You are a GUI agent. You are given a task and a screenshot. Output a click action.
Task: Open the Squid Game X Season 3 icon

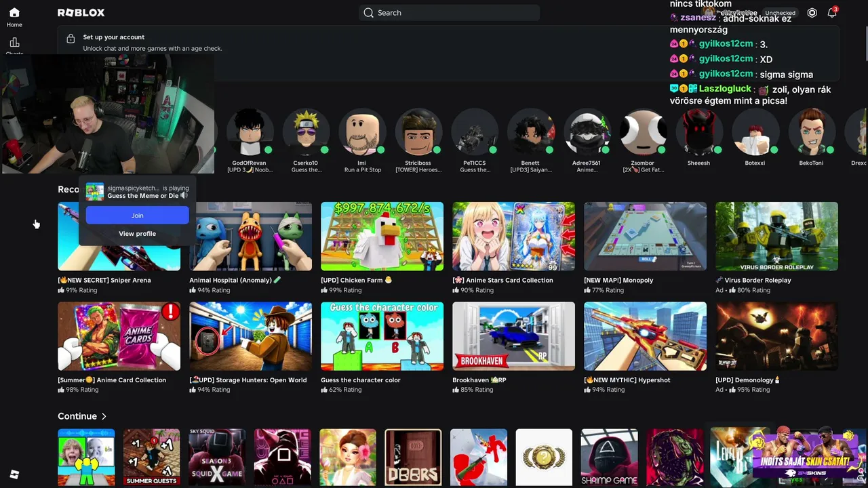[217, 457]
